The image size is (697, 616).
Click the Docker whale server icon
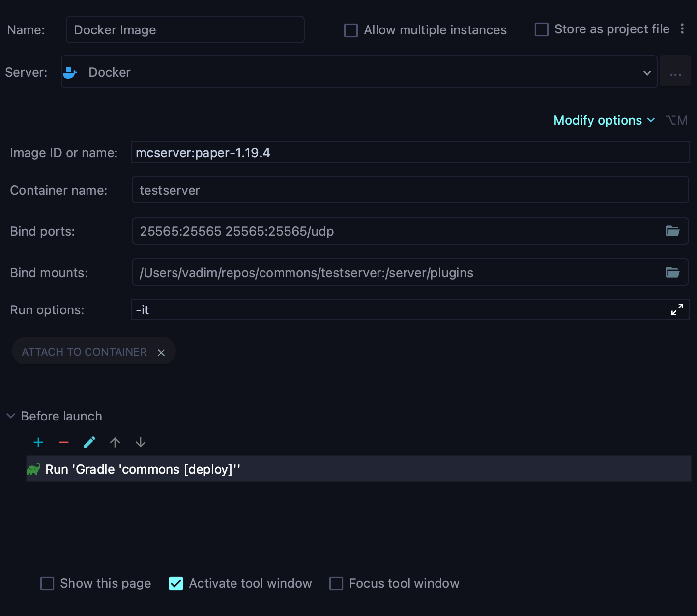point(70,73)
